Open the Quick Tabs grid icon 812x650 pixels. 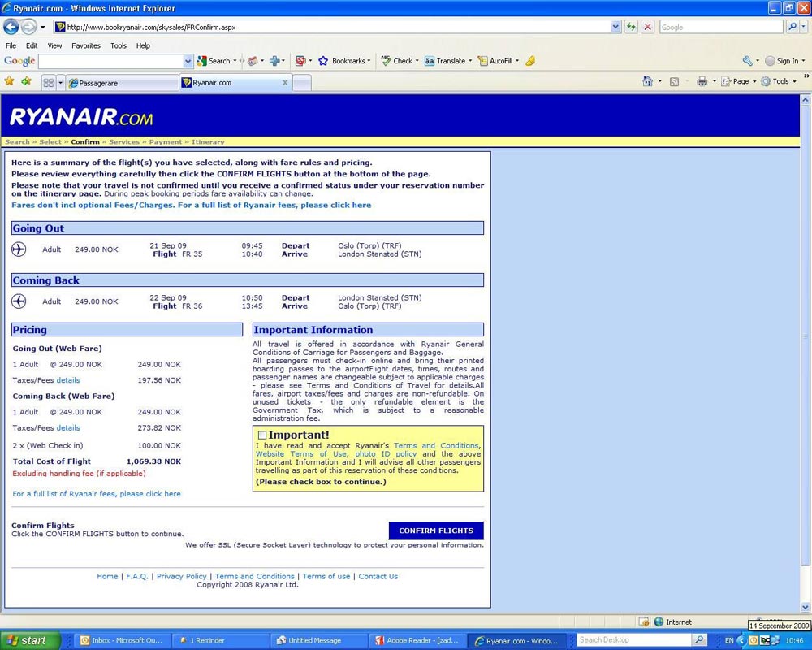49,82
